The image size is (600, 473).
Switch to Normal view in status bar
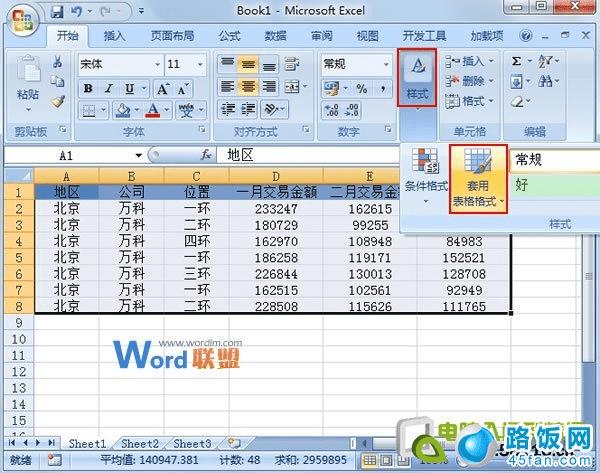coord(369,460)
